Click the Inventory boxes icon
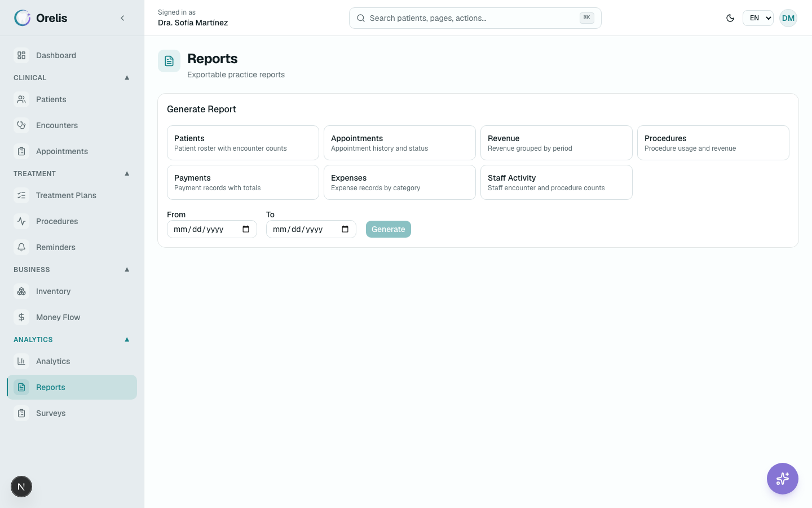 pos(21,291)
